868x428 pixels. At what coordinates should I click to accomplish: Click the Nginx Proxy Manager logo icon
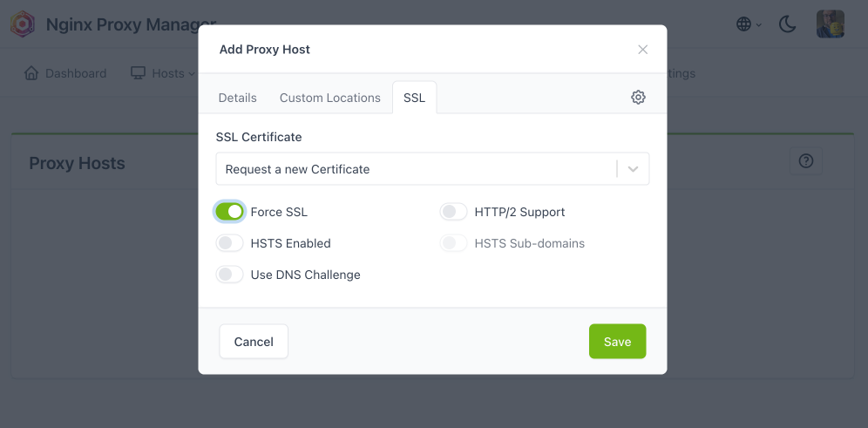coord(23,24)
